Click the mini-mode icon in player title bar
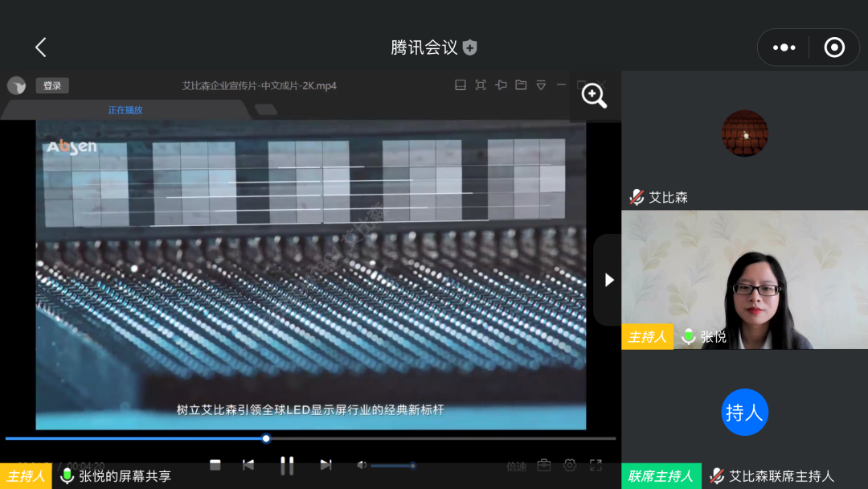868x489 pixels. pyautogui.click(x=460, y=84)
